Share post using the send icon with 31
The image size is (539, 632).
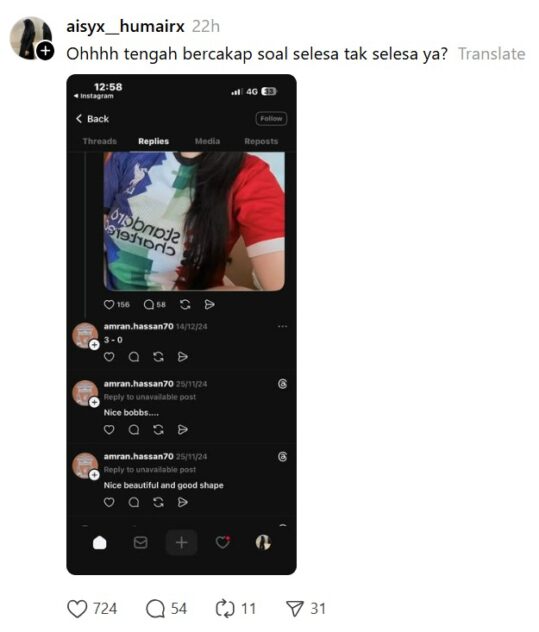pyautogui.click(x=295, y=609)
